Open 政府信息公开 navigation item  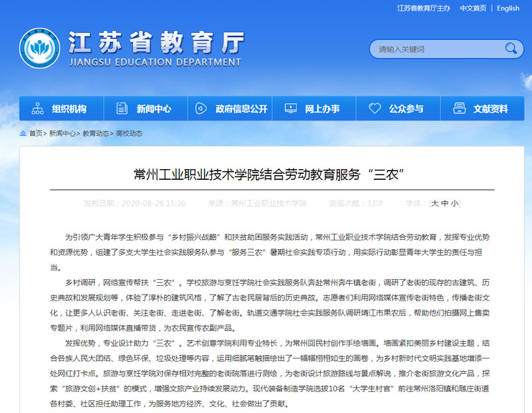241,109
